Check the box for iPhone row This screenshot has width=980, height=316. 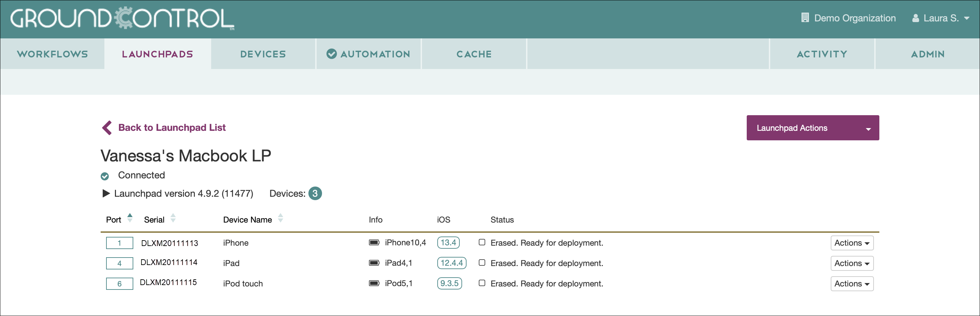[482, 242]
